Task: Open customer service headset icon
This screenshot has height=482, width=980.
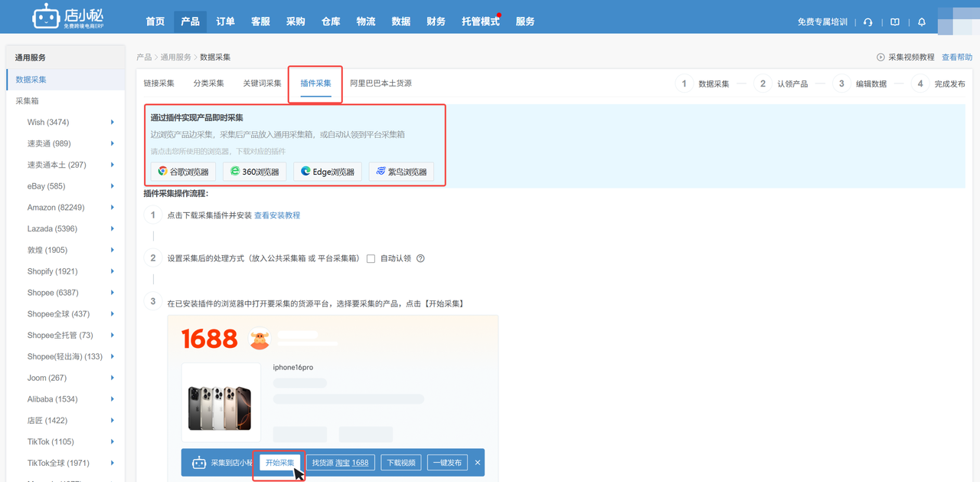Action: (x=867, y=22)
